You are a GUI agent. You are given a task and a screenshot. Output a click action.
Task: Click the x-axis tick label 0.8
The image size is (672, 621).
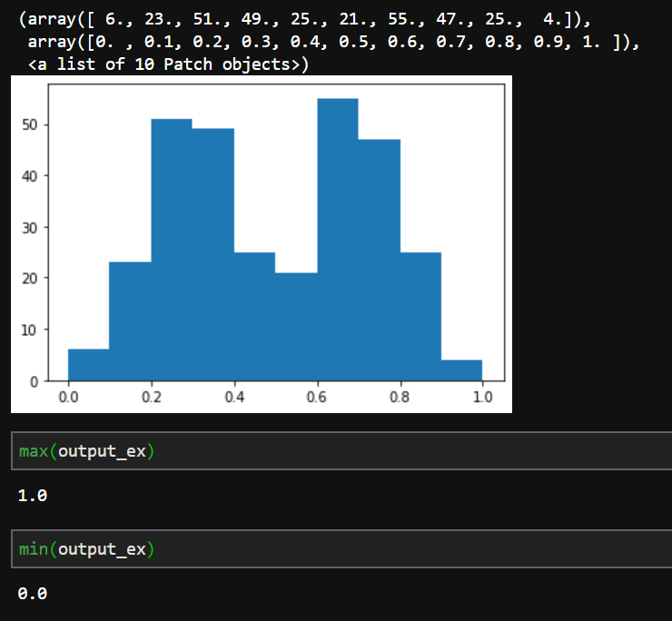coord(400,397)
